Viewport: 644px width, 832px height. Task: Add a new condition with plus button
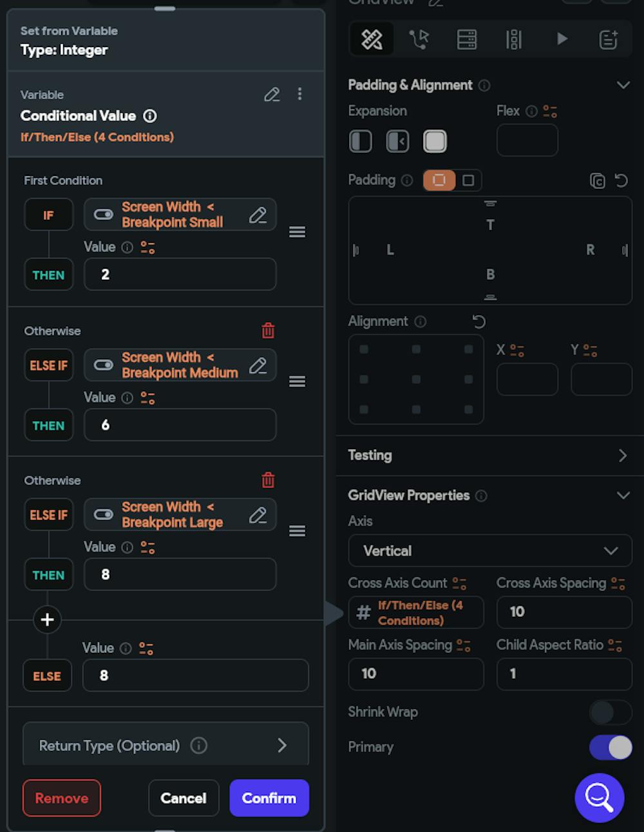(47, 619)
